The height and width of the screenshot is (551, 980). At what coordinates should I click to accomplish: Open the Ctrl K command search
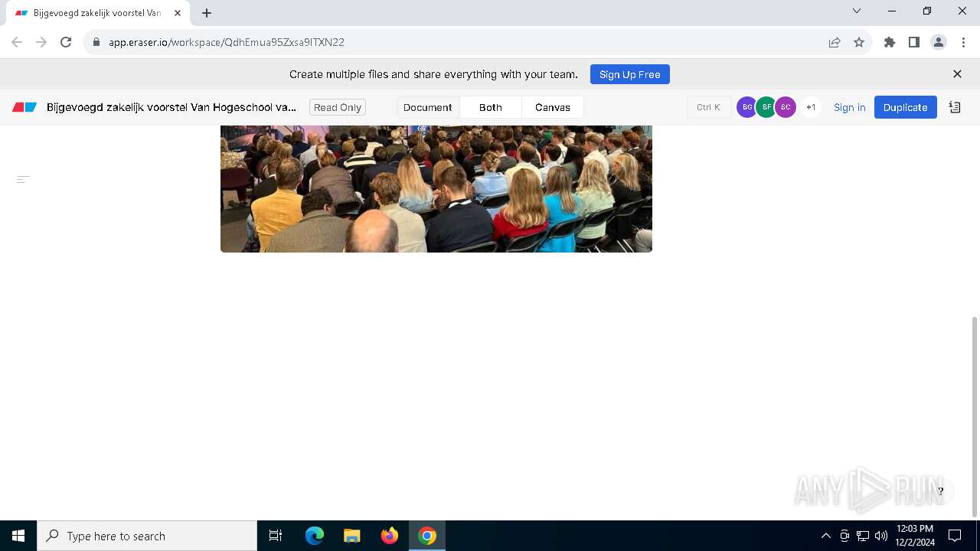click(708, 107)
